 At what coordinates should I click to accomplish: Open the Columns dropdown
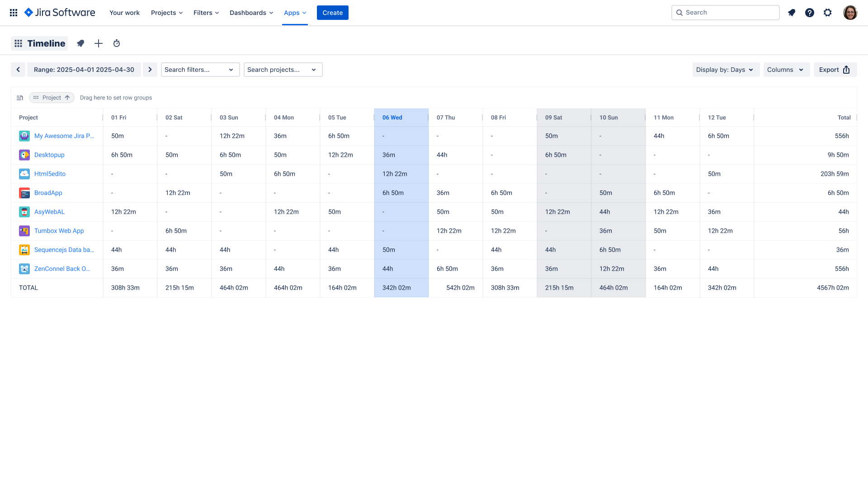[787, 70]
